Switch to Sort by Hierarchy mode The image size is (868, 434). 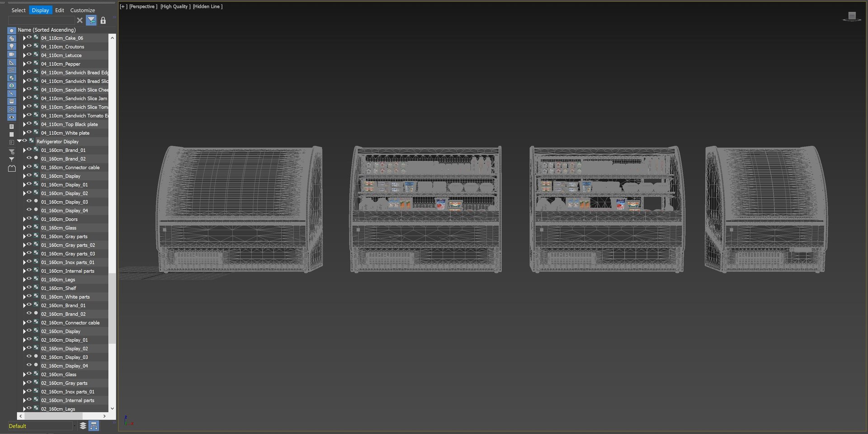point(94,426)
